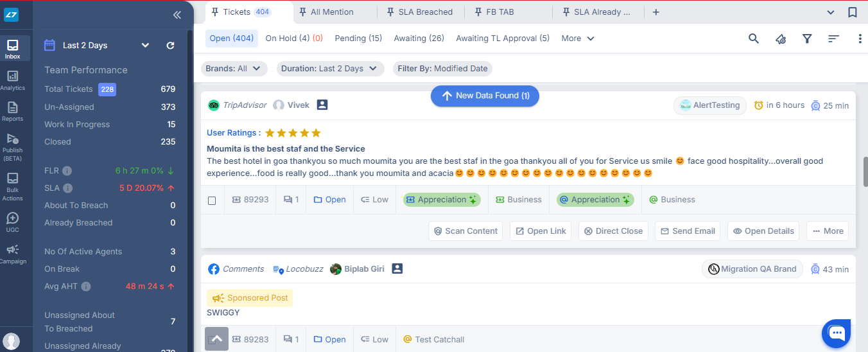The image size is (868, 352).
Task: Open Bulk Actions in sidebar
Action: [x=13, y=186]
